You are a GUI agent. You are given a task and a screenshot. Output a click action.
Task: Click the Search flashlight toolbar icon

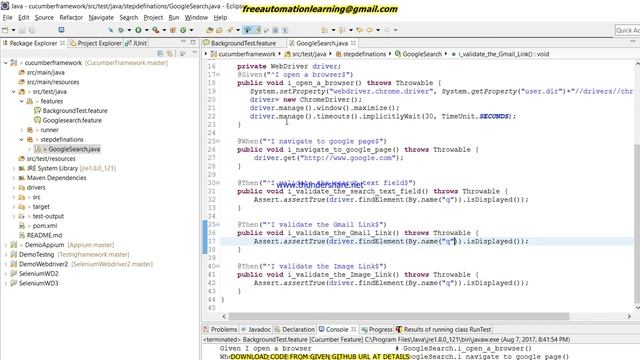(230, 30)
